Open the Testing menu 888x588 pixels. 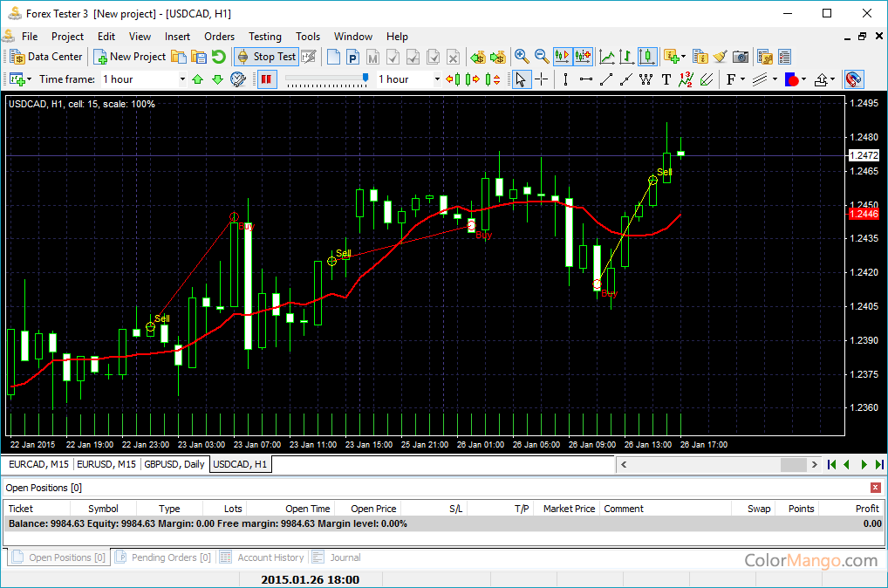265,37
